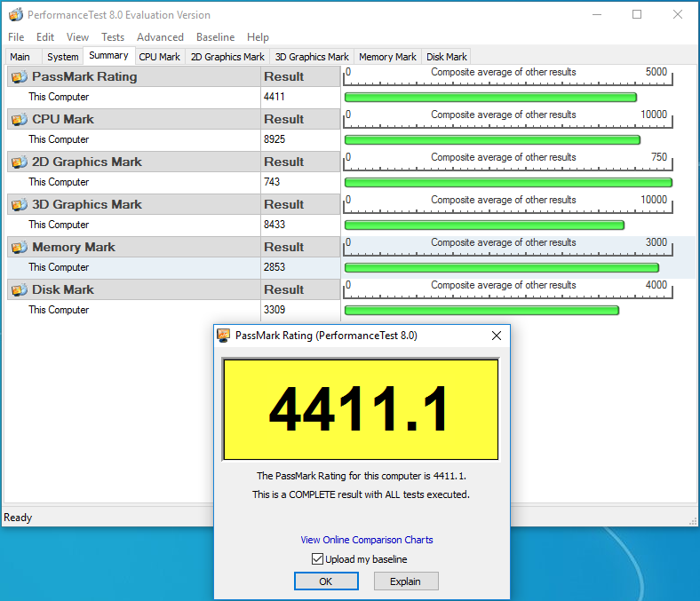Click the PassMark Rating header row
This screenshot has height=601, width=700.
pos(174,76)
